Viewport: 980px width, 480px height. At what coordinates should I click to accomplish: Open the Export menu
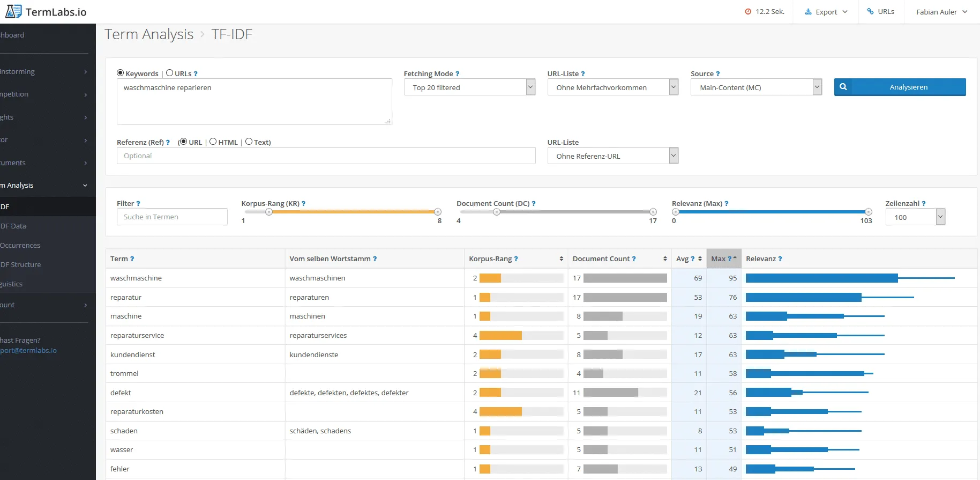(826, 12)
